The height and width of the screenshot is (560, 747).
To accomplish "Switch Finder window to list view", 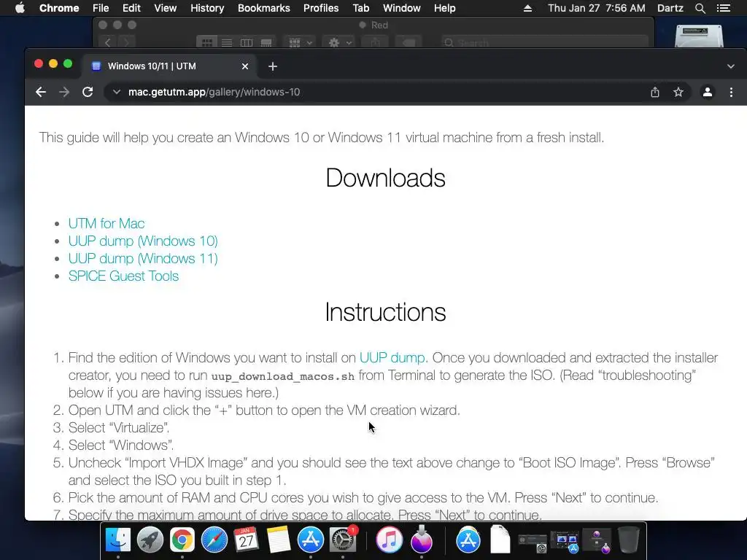I will click(x=227, y=42).
